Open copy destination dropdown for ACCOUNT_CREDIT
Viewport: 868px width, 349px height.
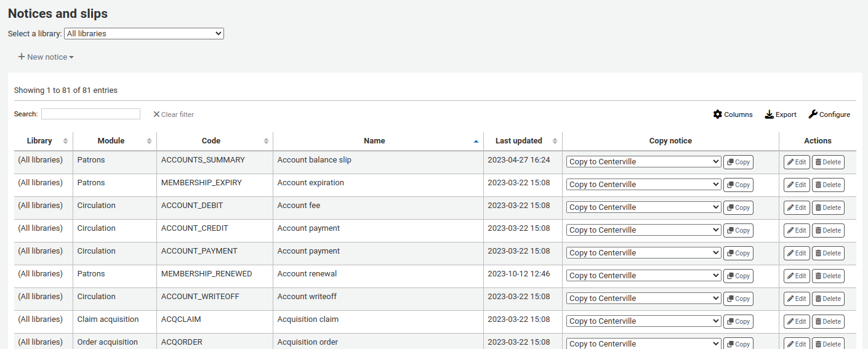643,230
